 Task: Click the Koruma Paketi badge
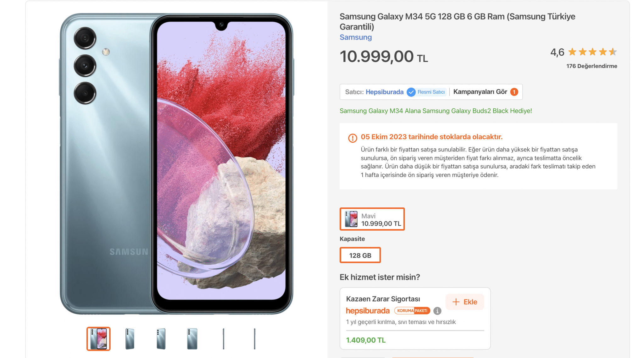(x=412, y=311)
